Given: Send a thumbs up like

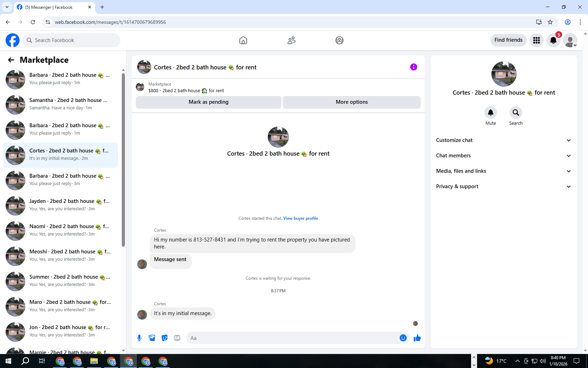Looking at the screenshot, I should click(417, 338).
